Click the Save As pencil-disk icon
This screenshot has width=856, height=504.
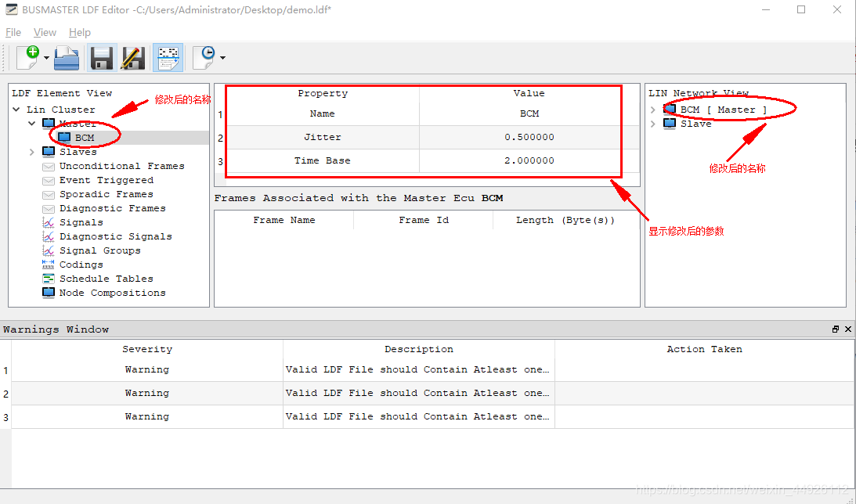pyautogui.click(x=132, y=58)
